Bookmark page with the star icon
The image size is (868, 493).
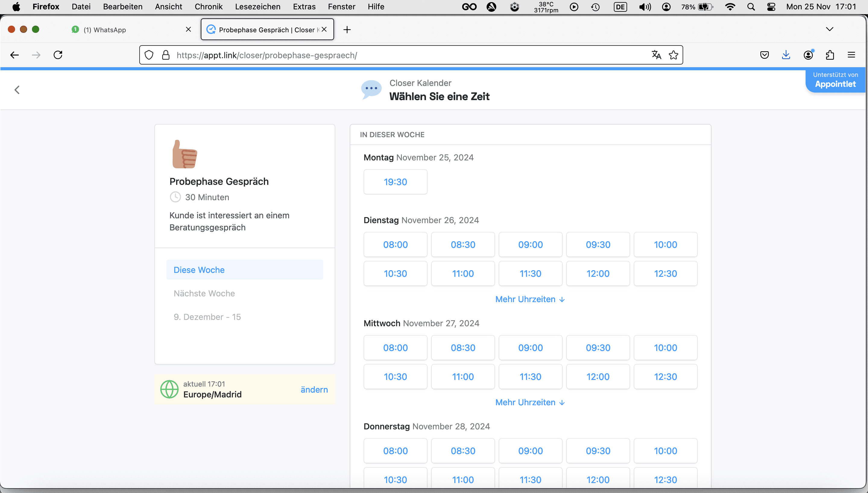tap(673, 55)
